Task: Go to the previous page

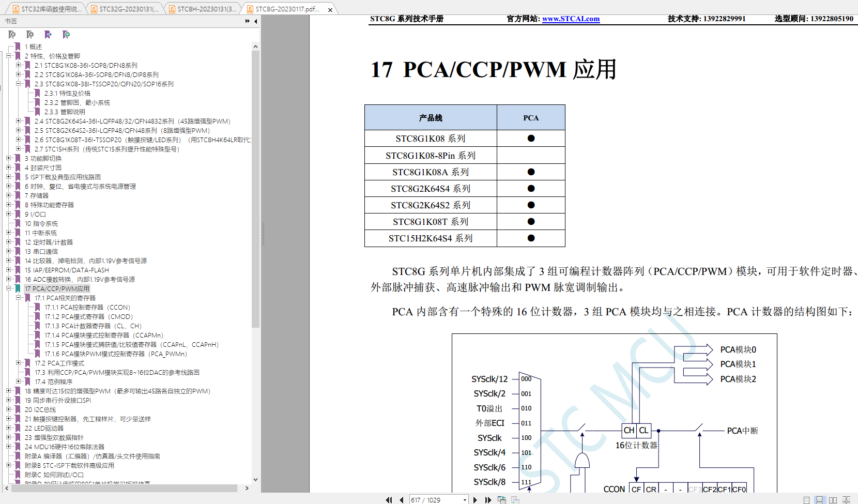Action: tap(401, 500)
